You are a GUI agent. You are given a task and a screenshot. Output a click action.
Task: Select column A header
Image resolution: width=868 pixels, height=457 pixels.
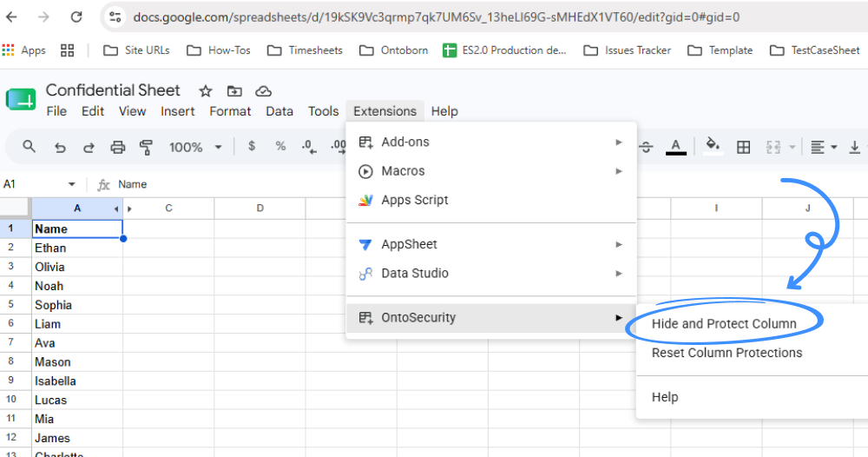[77, 209]
